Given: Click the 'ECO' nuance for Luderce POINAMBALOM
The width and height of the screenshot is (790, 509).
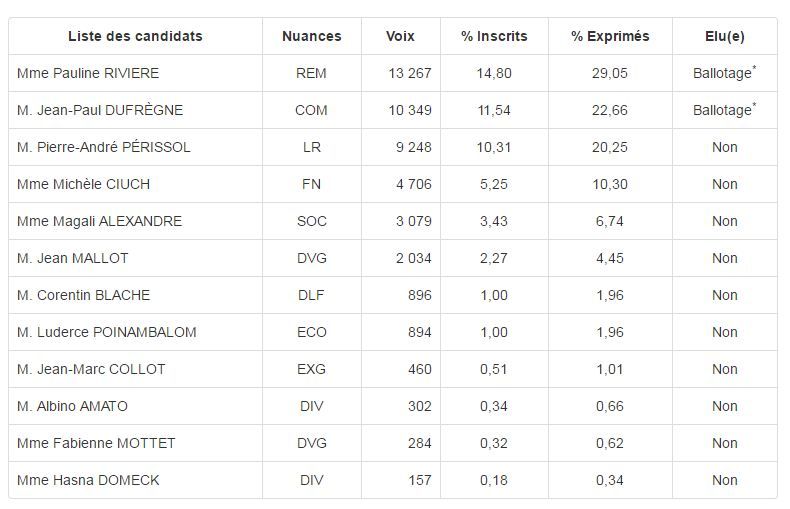Looking at the screenshot, I should click(x=311, y=332).
